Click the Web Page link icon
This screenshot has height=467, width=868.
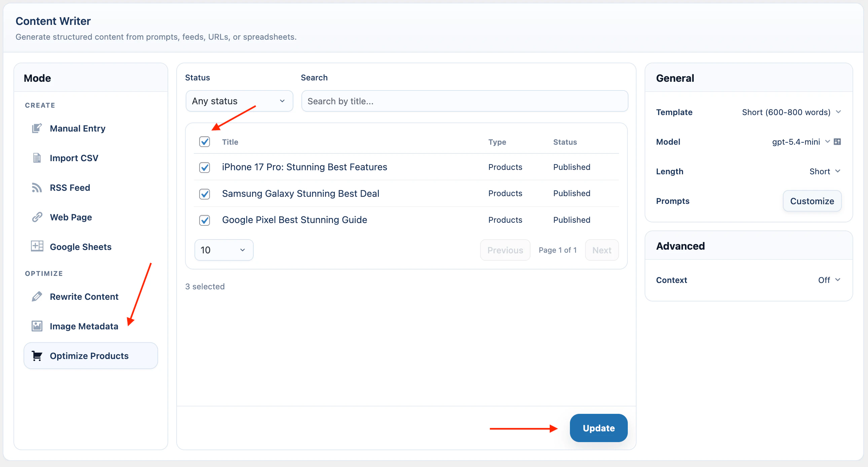(37, 217)
